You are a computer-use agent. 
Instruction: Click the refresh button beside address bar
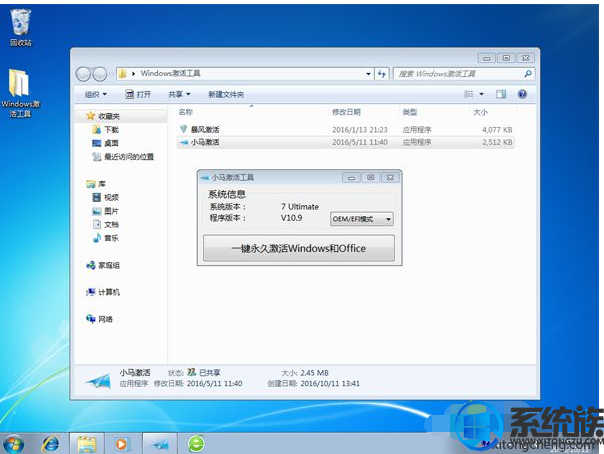(382, 74)
